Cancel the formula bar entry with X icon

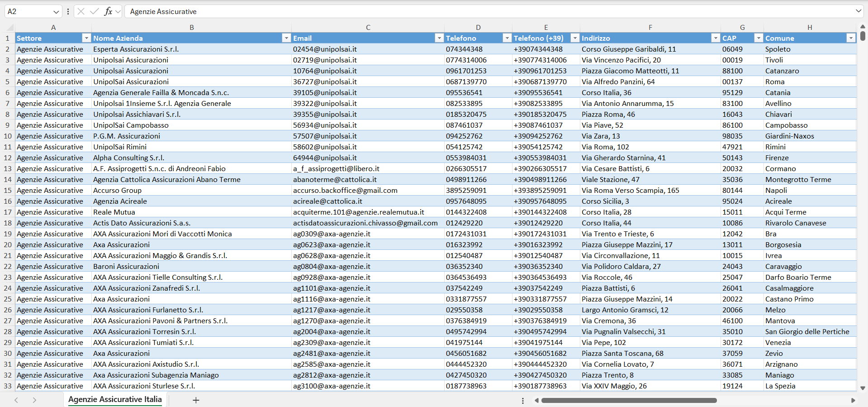tap(81, 11)
